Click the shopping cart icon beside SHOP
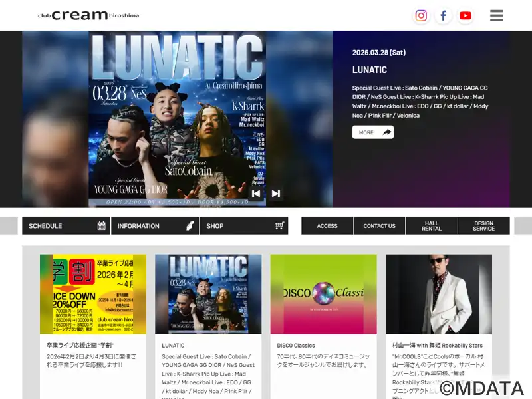Image resolution: width=532 pixels, height=399 pixels. pyautogui.click(x=279, y=226)
